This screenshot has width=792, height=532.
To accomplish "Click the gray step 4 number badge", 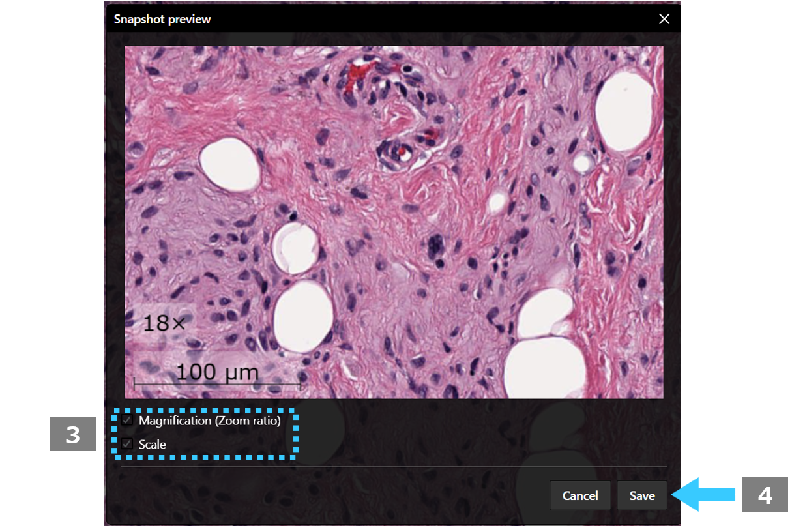I will [x=765, y=495].
